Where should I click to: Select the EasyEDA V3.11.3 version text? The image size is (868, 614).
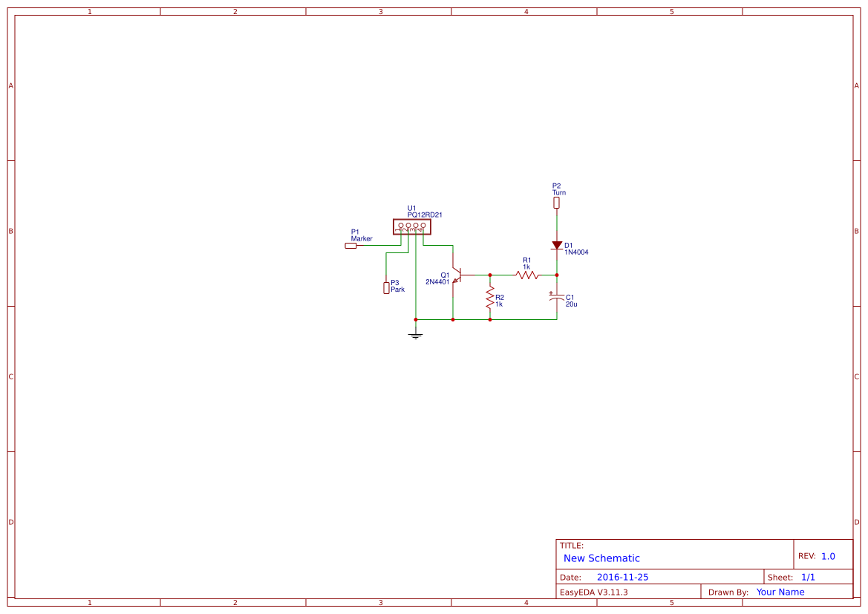[594, 592]
